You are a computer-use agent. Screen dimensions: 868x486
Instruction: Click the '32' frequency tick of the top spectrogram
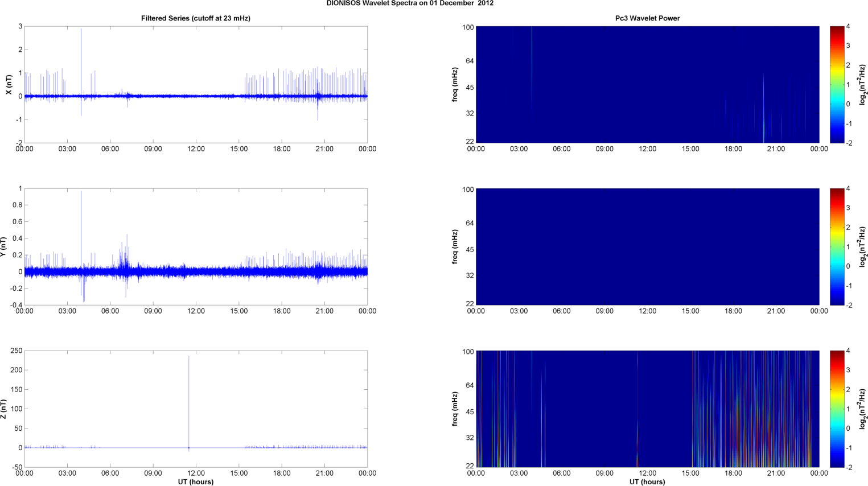click(x=470, y=114)
